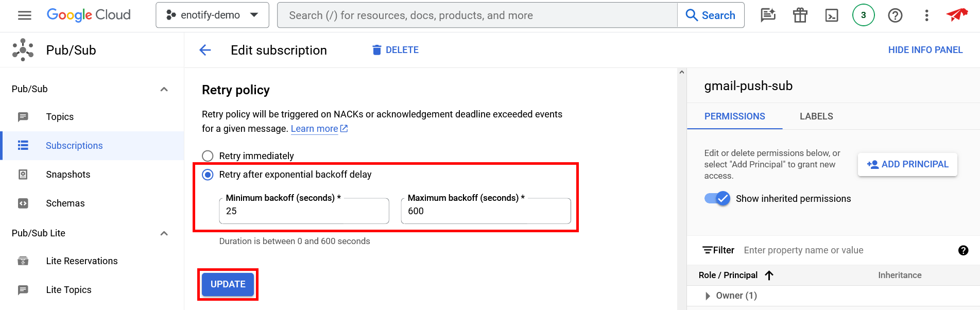This screenshot has width=980, height=310.
Task: Click the filter help icon
Action: 963,250
